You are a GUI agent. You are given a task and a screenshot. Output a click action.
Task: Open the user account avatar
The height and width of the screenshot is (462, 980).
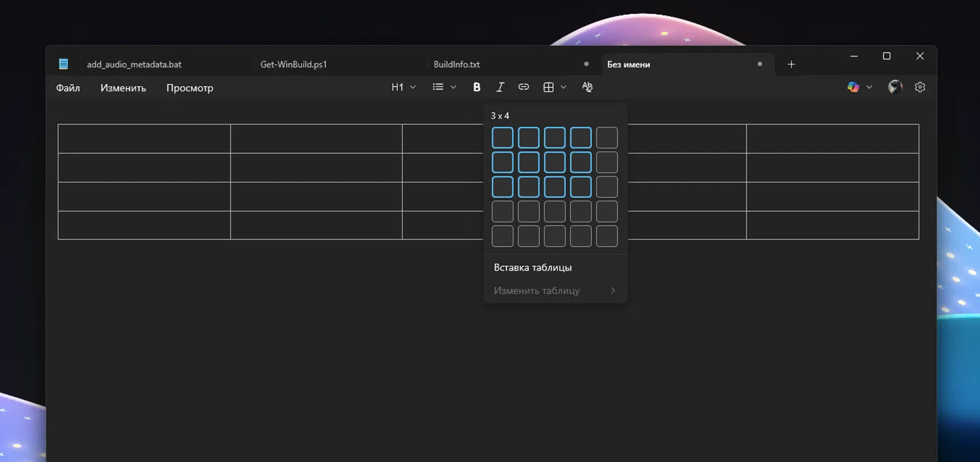(x=895, y=87)
